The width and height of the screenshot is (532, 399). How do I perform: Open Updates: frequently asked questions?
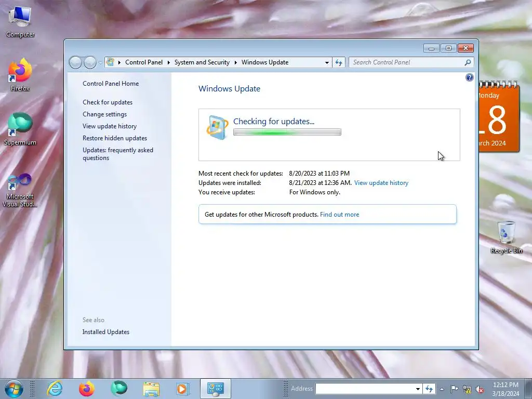click(x=118, y=154)
